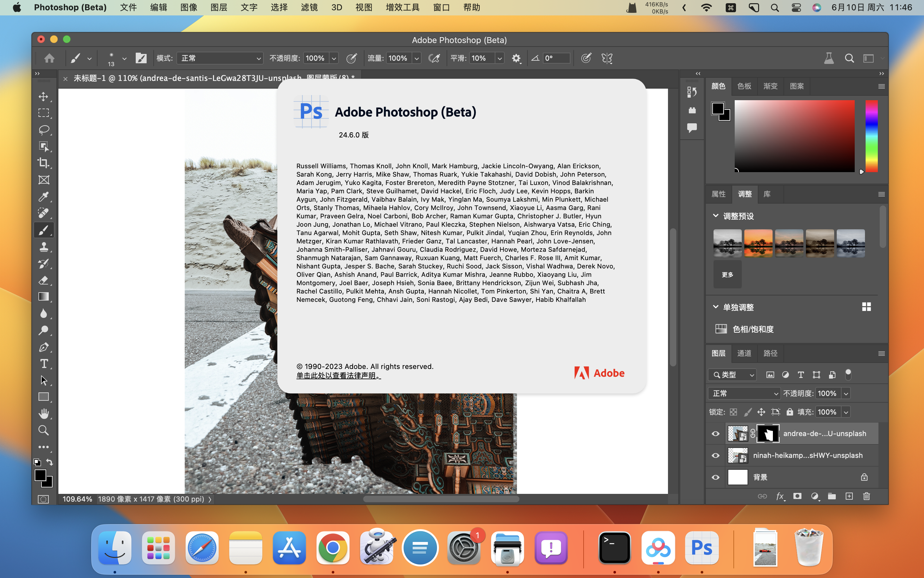Toggle layer filtering switch on/off
924x578 pixels.
pos(848,375)
